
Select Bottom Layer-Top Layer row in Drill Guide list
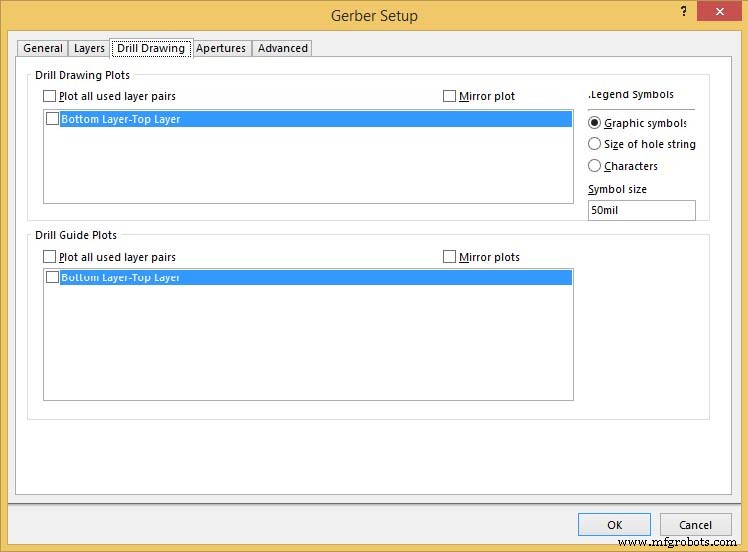pyautogui.click(x=316, y=277)
